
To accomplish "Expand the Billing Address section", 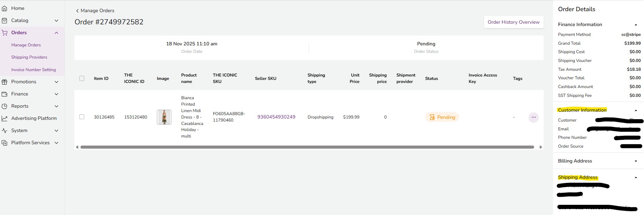I will point(636,161).
